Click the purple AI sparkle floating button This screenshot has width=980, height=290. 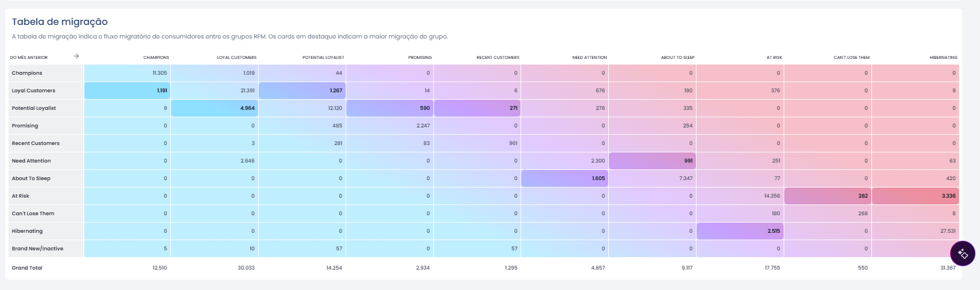pyautogui.click(x=962, y=254)
